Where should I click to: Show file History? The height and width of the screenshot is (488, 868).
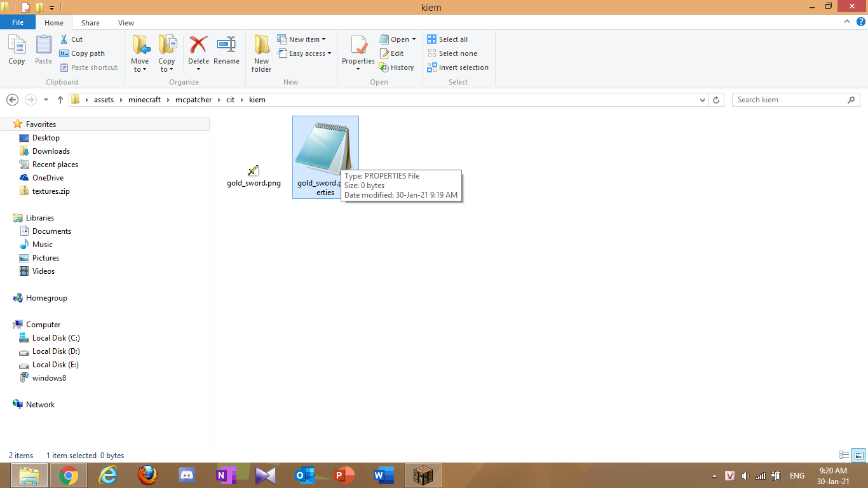click(x=397, y=67)
